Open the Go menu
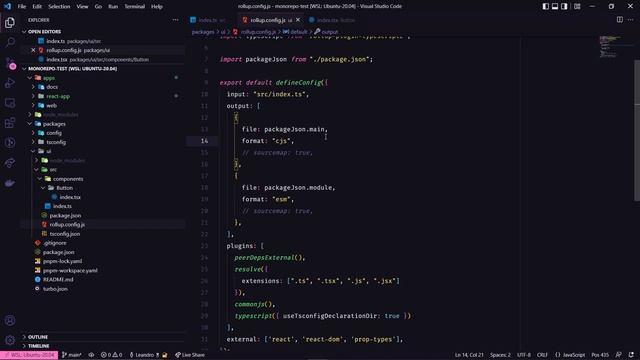 pyautogui.click(x=98, y=7)
